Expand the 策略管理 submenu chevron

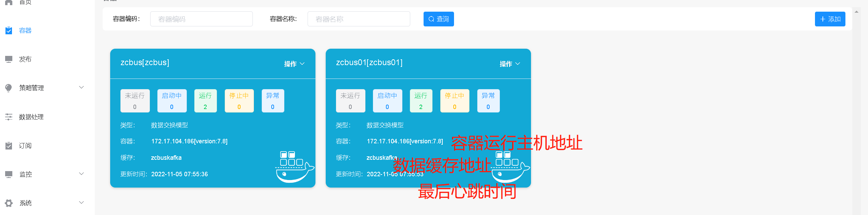(81, 87)
